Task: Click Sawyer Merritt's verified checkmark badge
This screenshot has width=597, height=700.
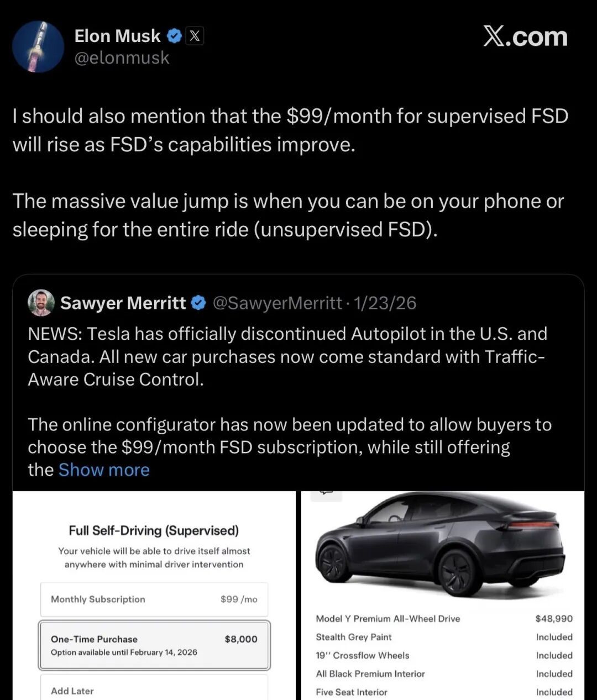Action: point(198,303)
